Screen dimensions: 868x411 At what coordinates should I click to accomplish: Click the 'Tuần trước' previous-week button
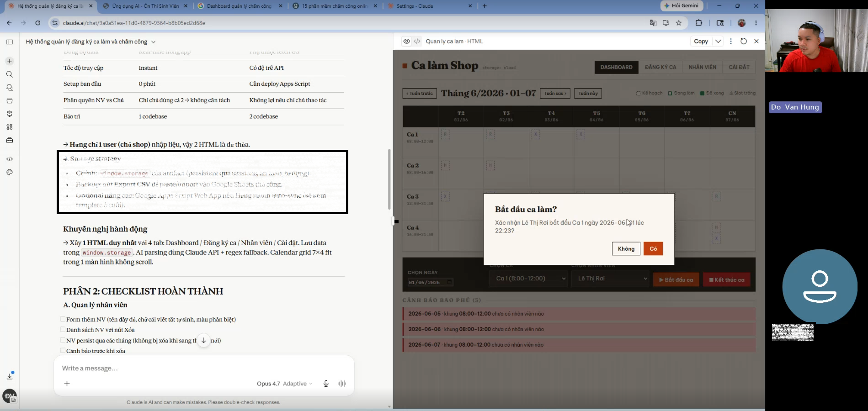420,93
